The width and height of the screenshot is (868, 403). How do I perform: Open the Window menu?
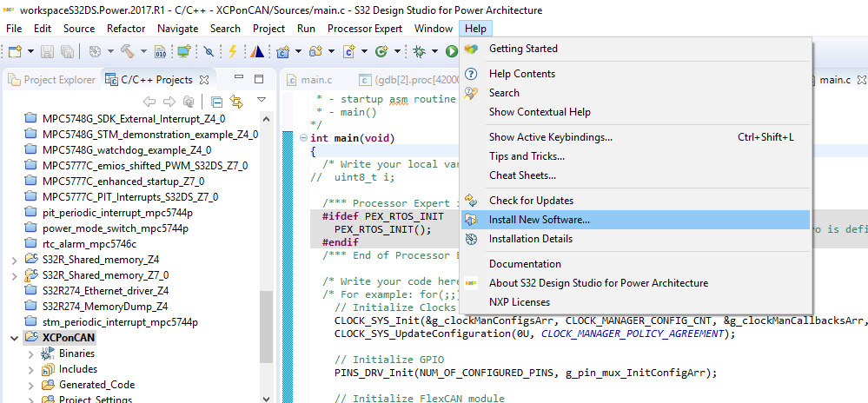[x=434, y=29]
